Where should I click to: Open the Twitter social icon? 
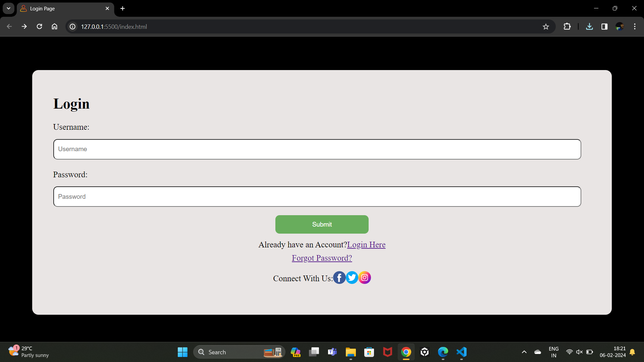coord(352,278)
